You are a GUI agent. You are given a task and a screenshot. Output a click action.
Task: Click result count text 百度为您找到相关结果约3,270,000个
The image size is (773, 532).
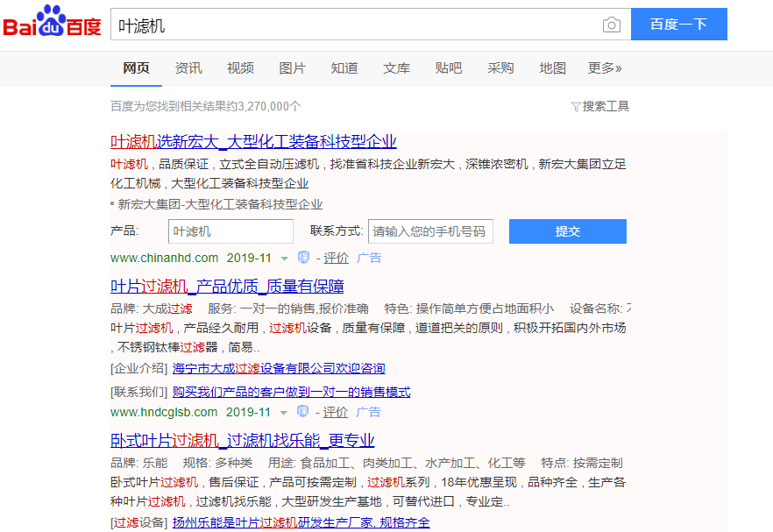click(x=206, y=107)
